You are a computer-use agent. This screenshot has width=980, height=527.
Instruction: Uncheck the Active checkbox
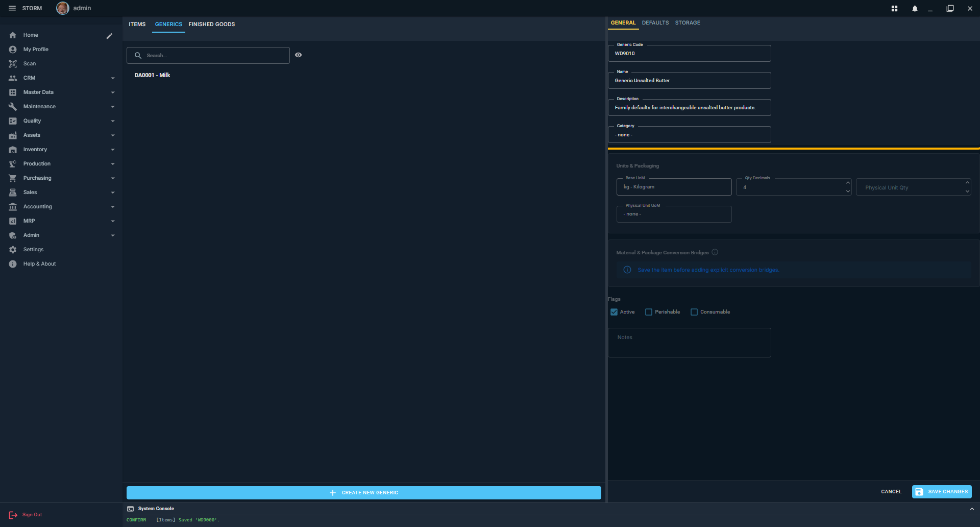tap(614, 312)
